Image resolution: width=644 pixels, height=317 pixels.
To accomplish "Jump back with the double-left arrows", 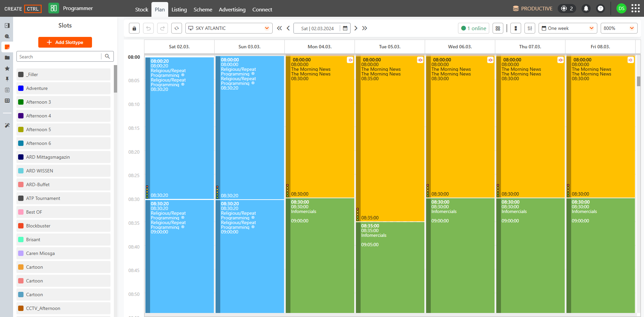I will coord(279,28).
